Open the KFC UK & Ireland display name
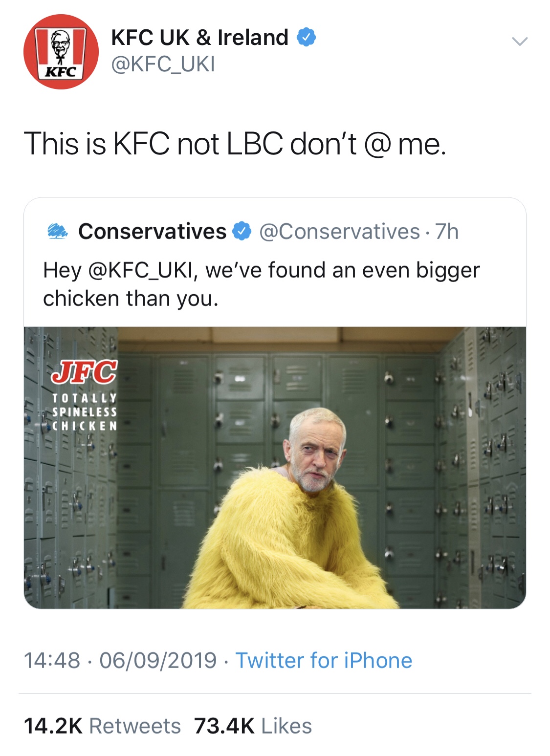550x756 pixels. click(199, 38)
